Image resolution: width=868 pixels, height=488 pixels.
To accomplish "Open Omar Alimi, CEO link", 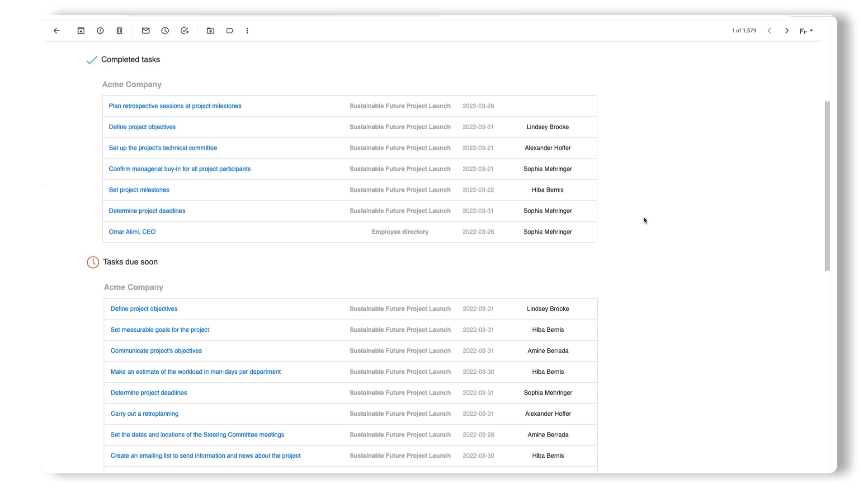I will [132, 232].
